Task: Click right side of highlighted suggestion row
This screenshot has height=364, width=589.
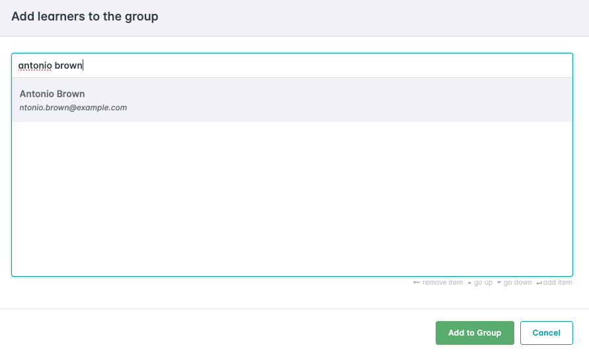Action: tap(496, 100)
